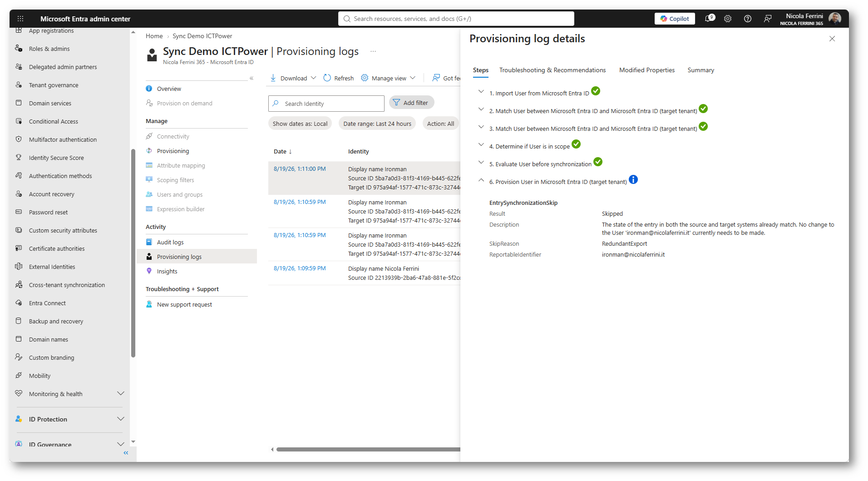Switch to the Summary tab
Image resolution: width=868 pixels, height=481 pixels.
point(701,70)
